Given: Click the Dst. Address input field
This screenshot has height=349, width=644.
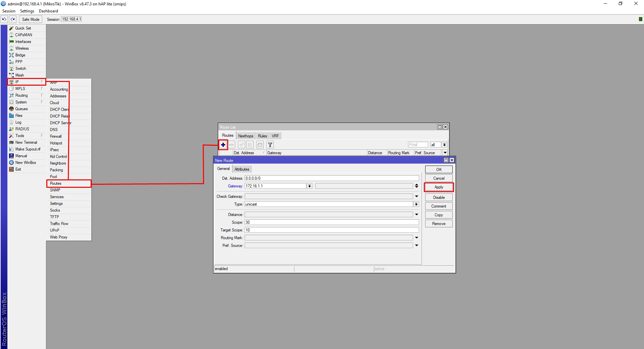Looking at the screenshot, I should [x=332, y=178].
